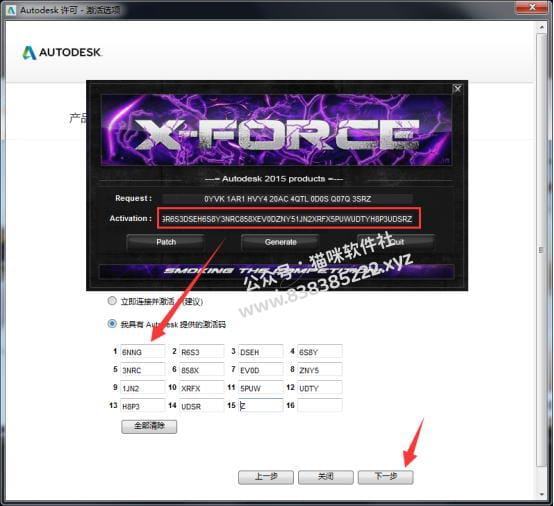
Task: Click field 15 containing Z
Action: point(261,406)
